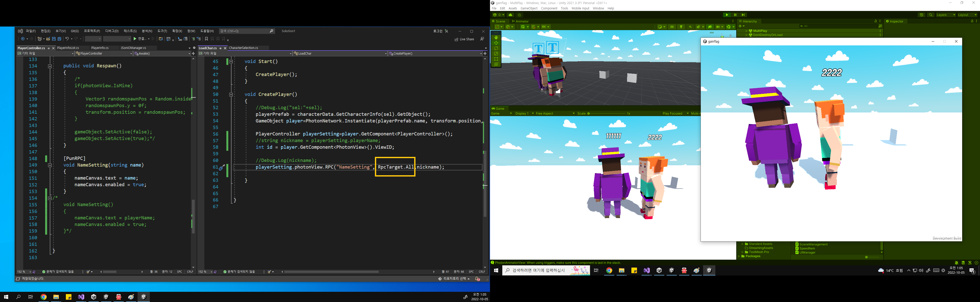Image resolution: width=980 pixels, height=302 pixels.
Task: Expand DontDestroyOnLoad in Hierarchy
Action: (746, 35)
